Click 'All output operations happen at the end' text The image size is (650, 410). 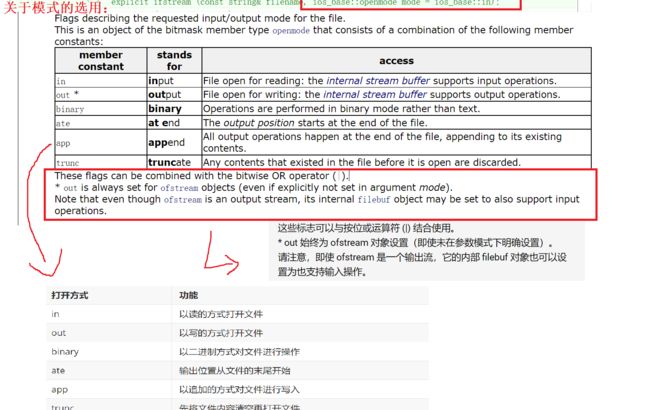click(382, 142)
